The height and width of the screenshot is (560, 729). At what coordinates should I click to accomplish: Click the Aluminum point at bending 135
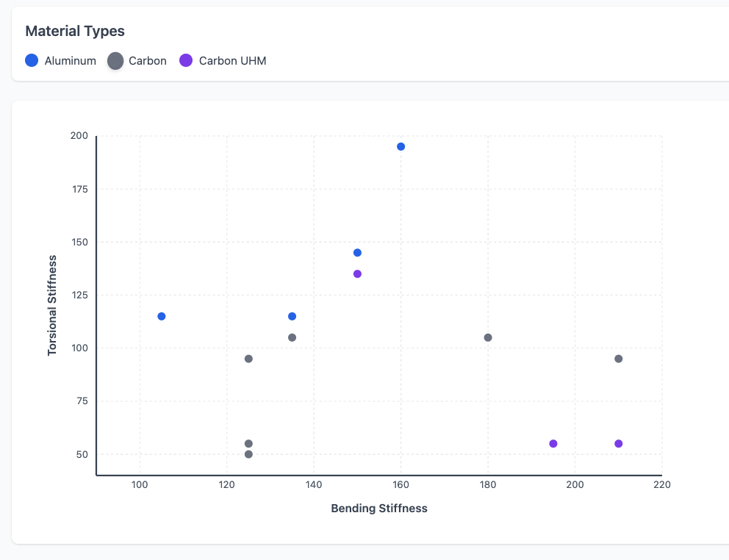coord(292,317)
